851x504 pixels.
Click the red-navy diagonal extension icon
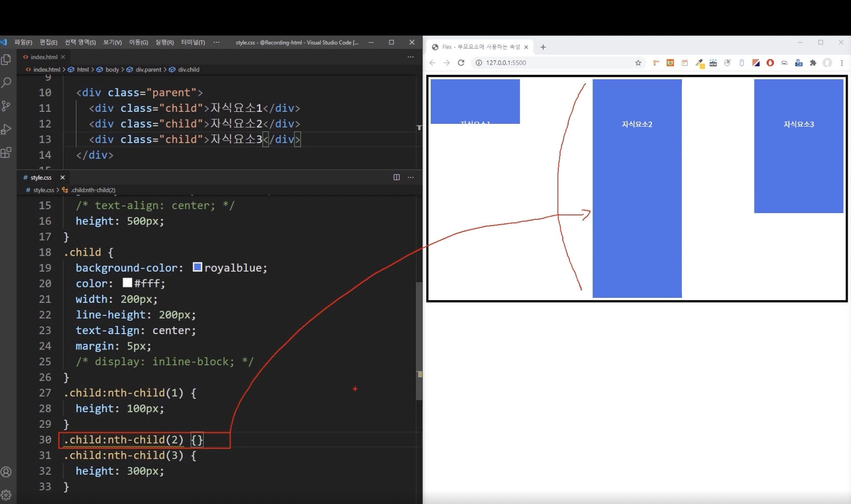[756, 63]
